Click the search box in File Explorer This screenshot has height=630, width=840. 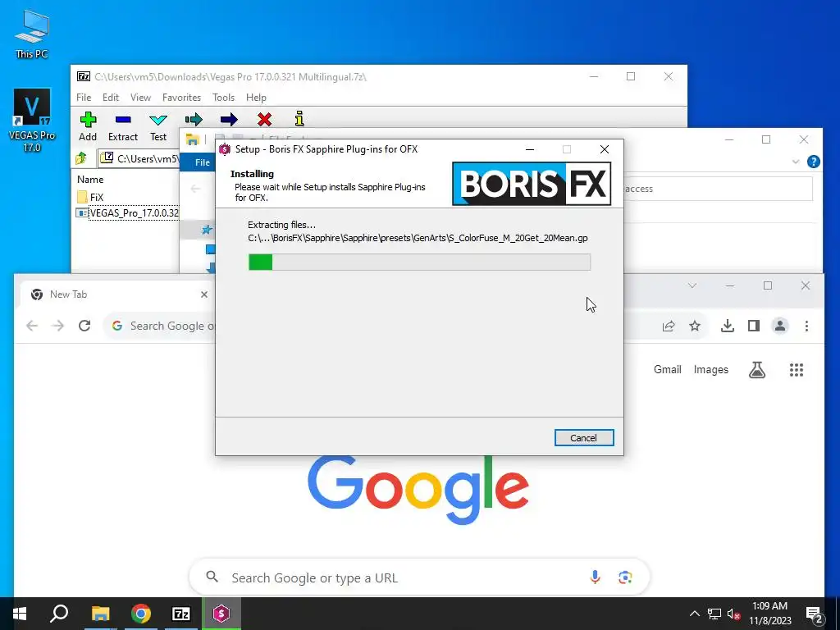point(717,189)
